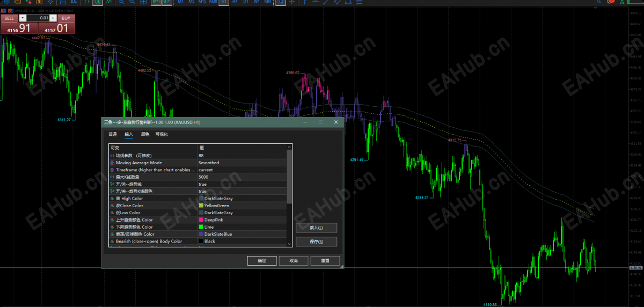Open Timeframe current value dropdown
644x307 pixels.
point(242,170)
